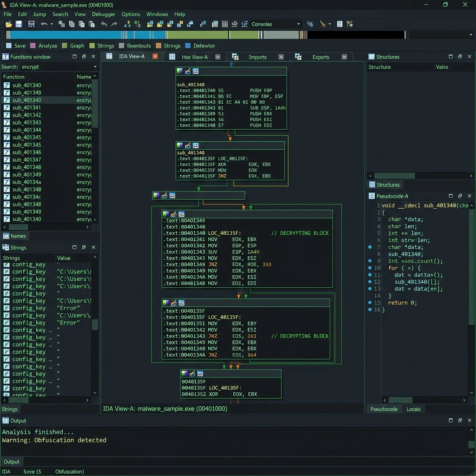Image resolution: width=476 pixels, height=476 pixels.
Task: Click the green segment of the navigation band
Action: (197, 35)
